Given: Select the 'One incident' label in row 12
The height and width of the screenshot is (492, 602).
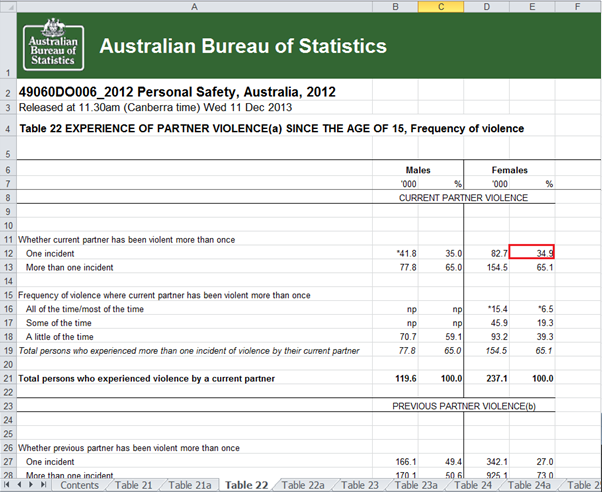Looking at the screenshot, I should [194, 253].
